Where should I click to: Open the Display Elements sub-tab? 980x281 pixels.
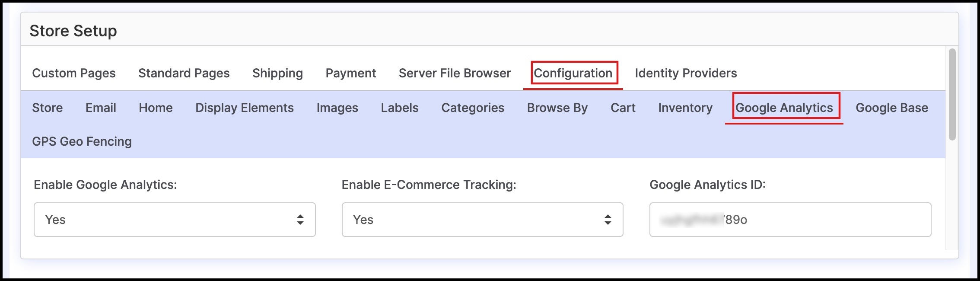pos(245,108)
